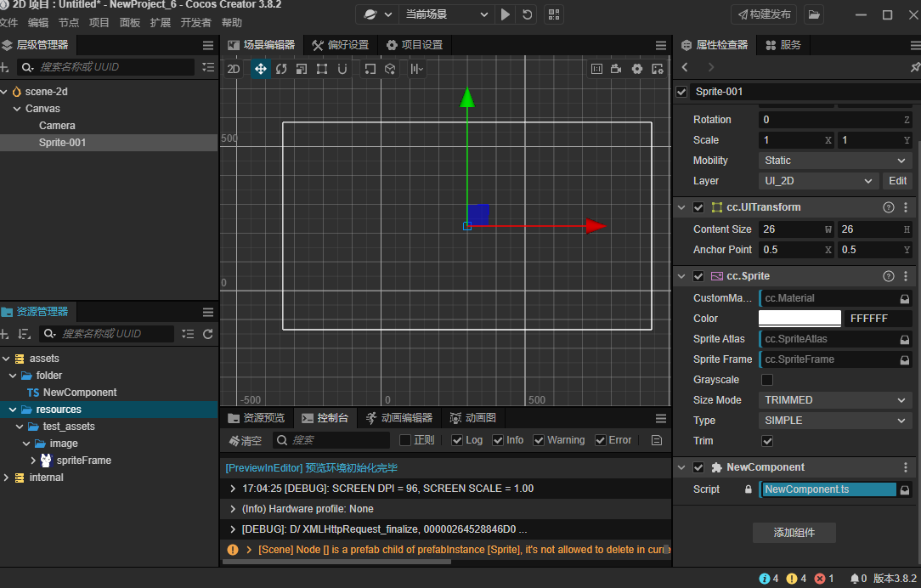
Task: Click the refresh icon in asset manager
Action: (208, 334)
